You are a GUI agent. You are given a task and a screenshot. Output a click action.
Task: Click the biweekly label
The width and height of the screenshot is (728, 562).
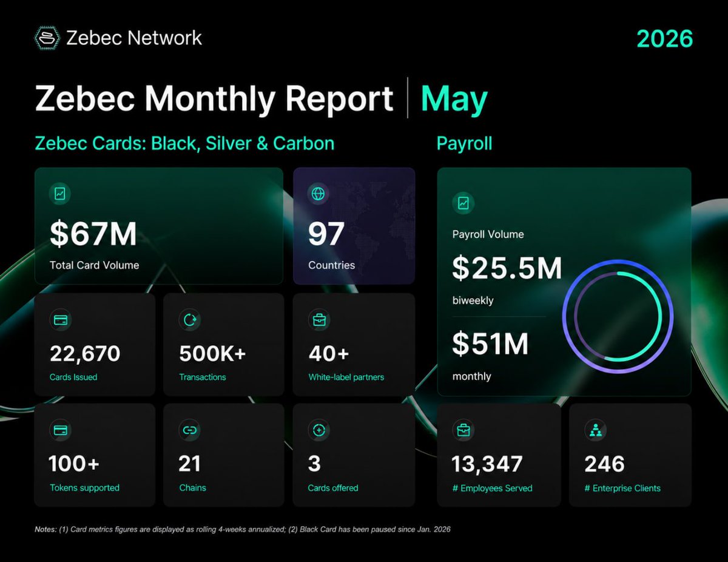click(x=473, y=300)
